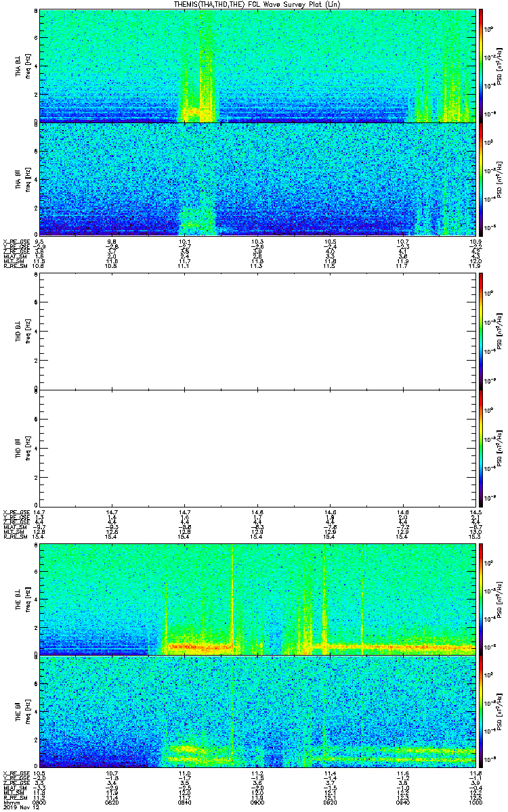Click the THEMIS FGL Wave Survey Plot title
Image resolution: width=508 pixels, height=812 pixels.
click(x=258, y=4)
